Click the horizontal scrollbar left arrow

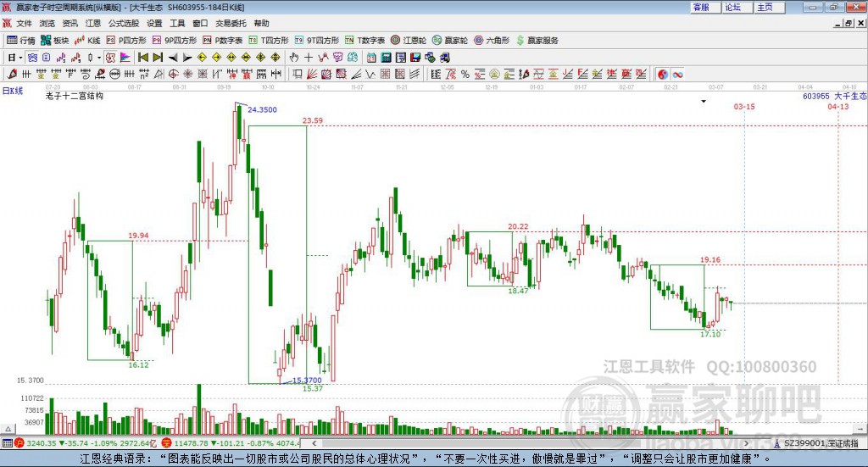click(314, 443)
